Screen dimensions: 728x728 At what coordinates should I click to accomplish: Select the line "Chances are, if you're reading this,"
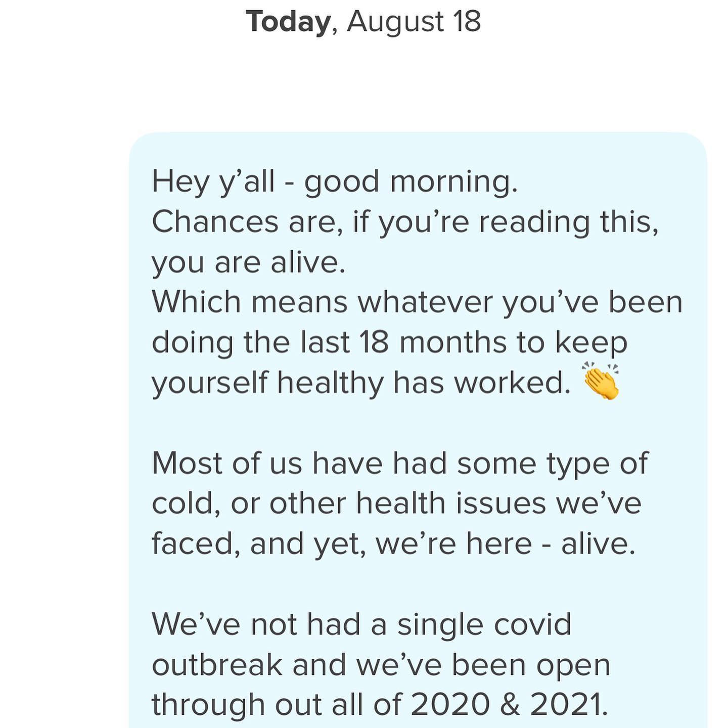(405, 222)
